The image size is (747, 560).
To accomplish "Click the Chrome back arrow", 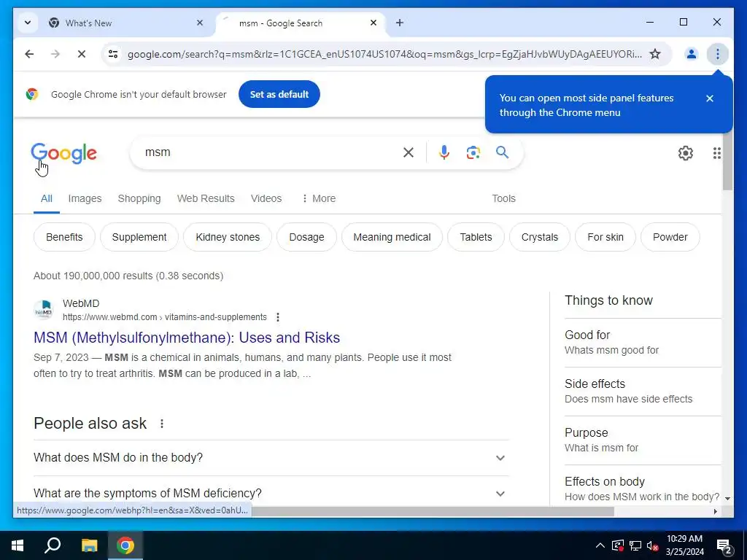I will [29, 54].
